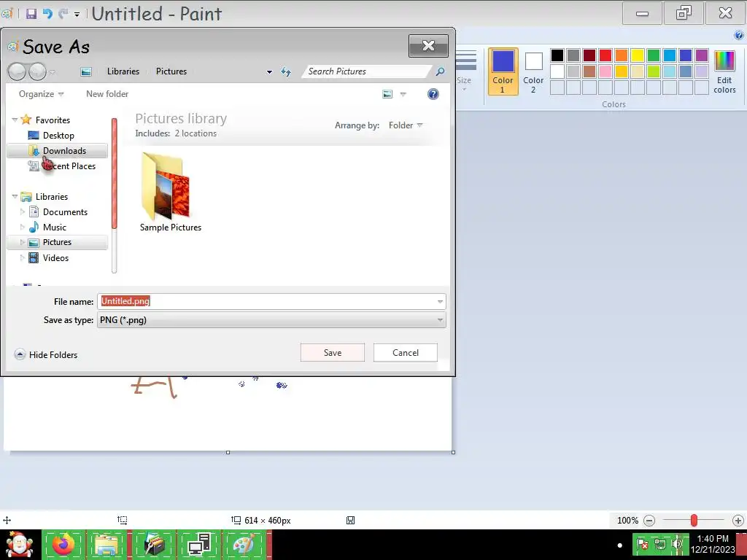The height and width of the screenshot is (560, 747).
Task: Select the Music library
Action: [x=54, y=227]
